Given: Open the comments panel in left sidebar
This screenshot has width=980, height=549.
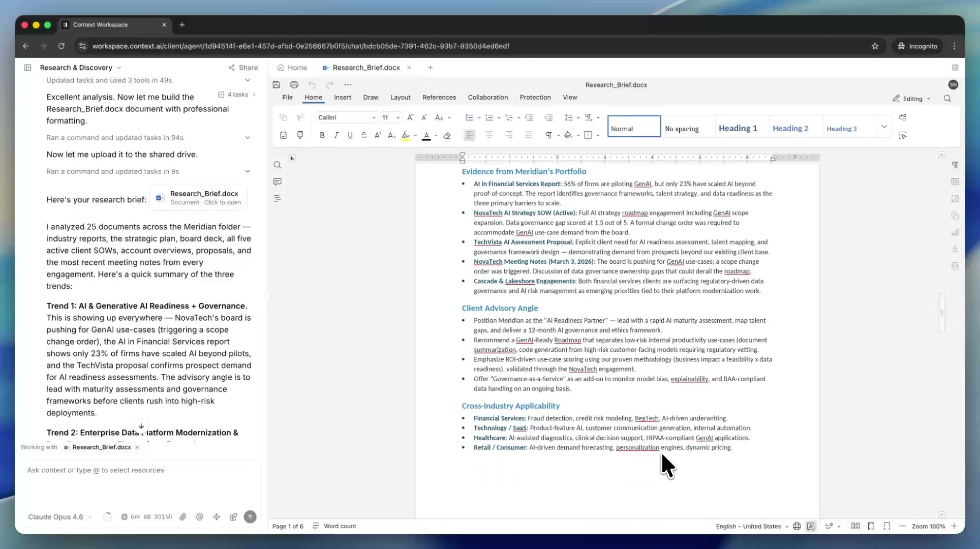Looking at the screenshot, I should tap(277, 181).
